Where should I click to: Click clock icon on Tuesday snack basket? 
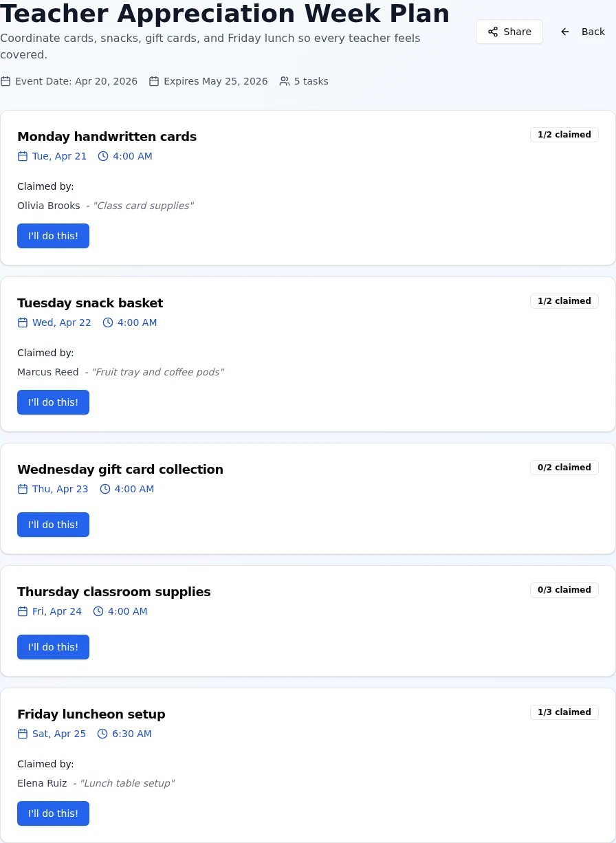[x=108, y=322]
